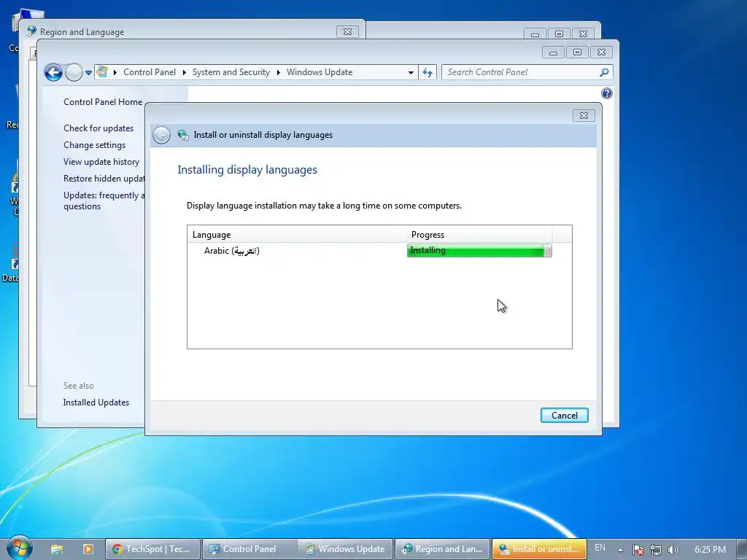Click the Cancel button in the install dialog

564,415
